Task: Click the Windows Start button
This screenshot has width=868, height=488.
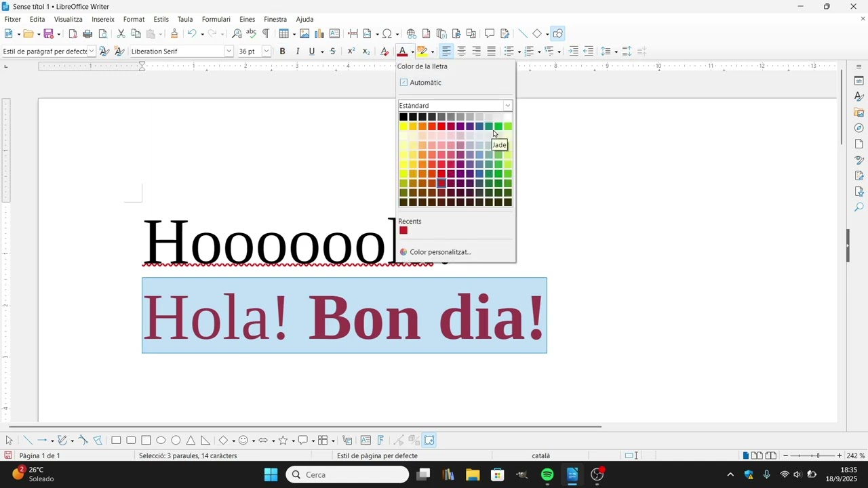Action: [x=271, y=474]
